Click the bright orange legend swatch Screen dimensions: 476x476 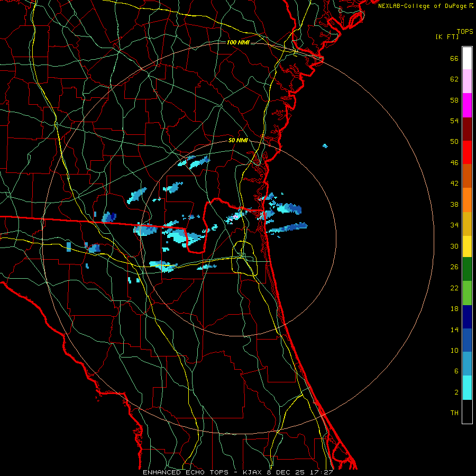(467, 200)
